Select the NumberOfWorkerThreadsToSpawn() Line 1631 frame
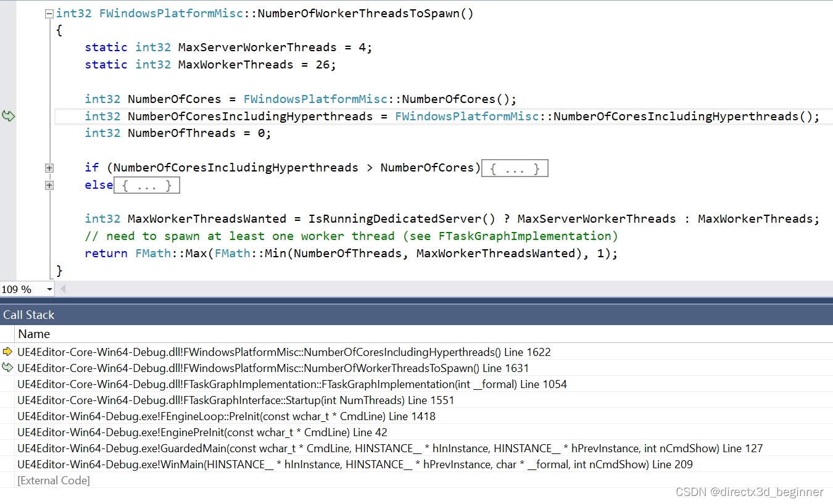 click(273, 368)
